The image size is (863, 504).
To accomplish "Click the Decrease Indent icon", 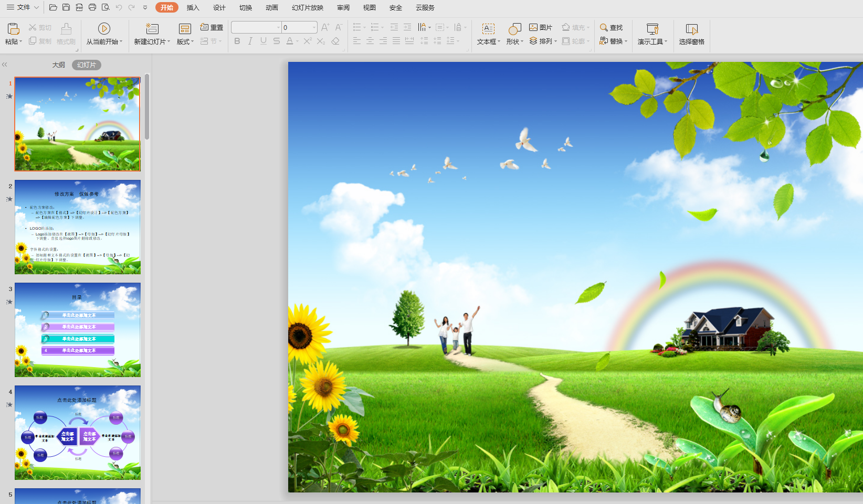I will coord(394,27).
